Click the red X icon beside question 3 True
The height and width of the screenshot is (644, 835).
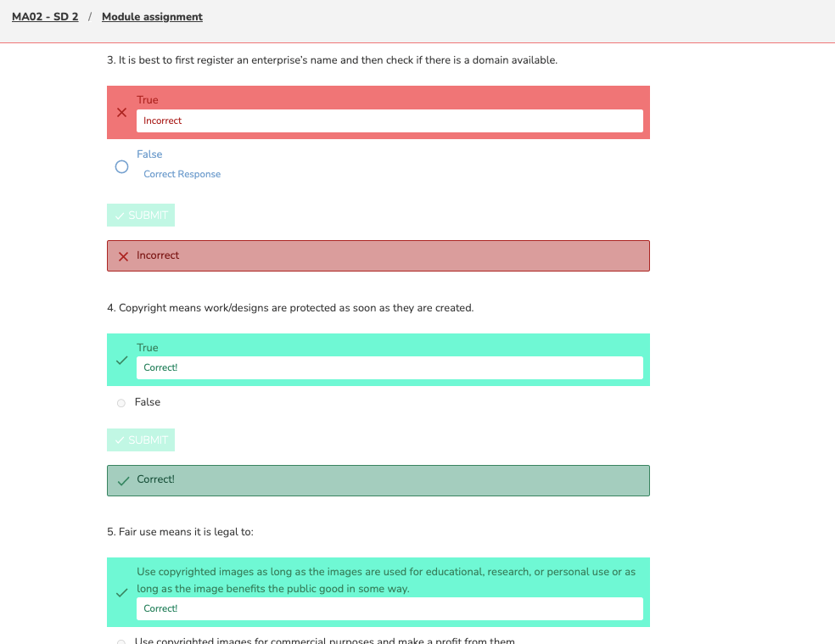(122, 112)
